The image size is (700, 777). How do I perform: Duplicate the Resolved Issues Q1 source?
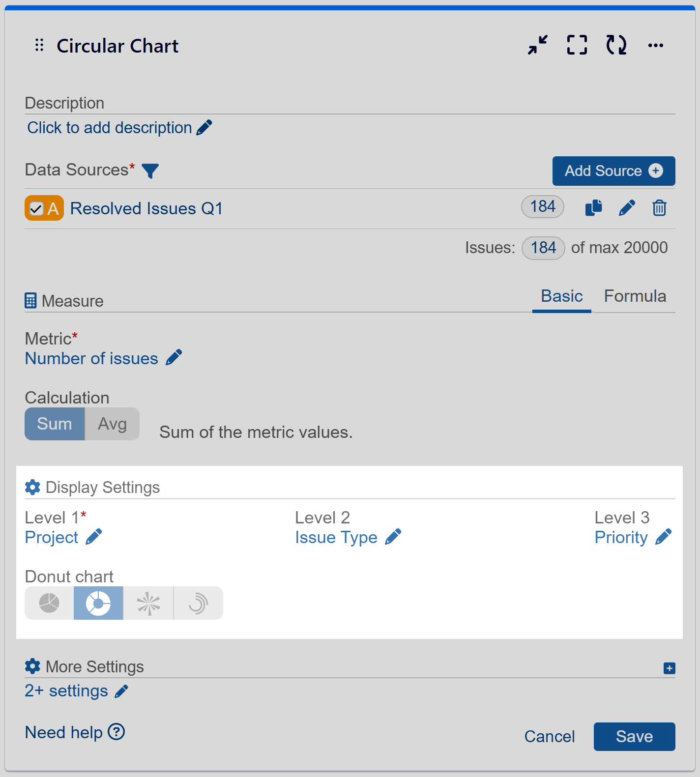pos(594,208)
